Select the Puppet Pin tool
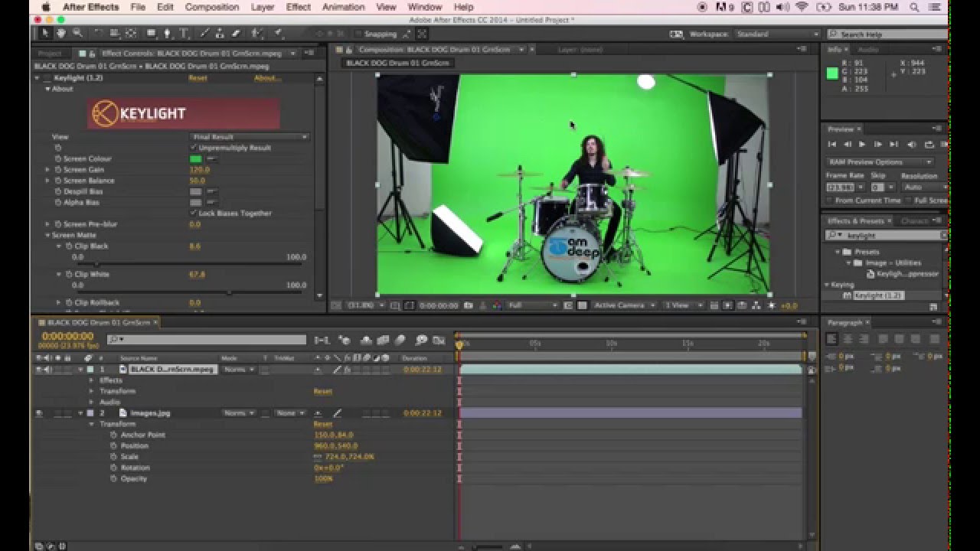This screenshot has height=551, width=980. (x=278, y=34)
